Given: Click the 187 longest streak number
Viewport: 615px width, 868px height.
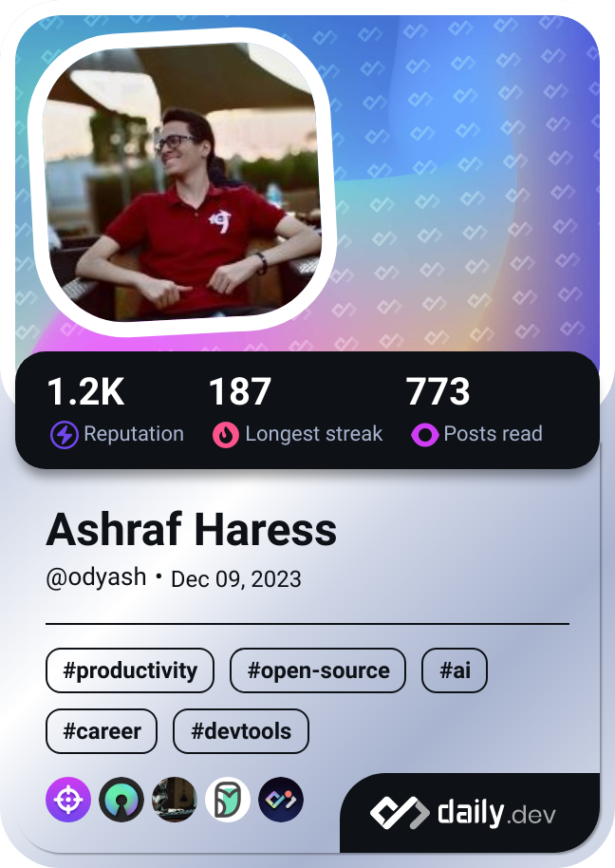Looking at the screenshot, I should (x=240, y=391).
